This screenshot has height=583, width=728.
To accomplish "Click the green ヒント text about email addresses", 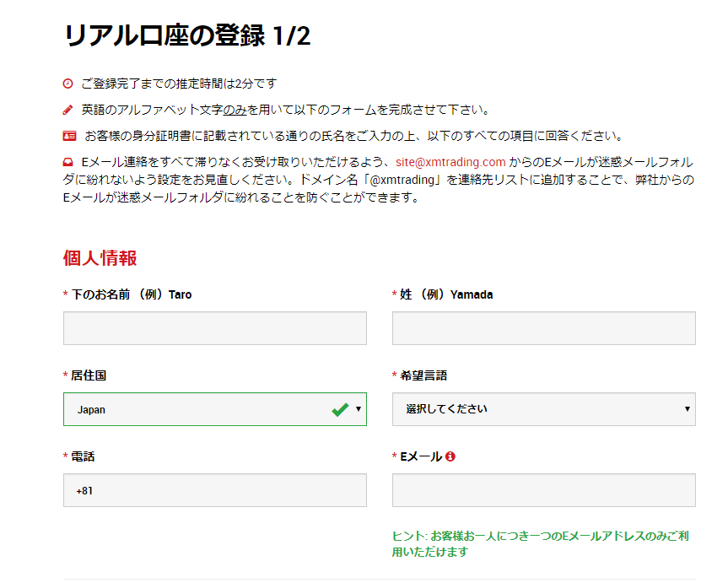I will point(541,544).
